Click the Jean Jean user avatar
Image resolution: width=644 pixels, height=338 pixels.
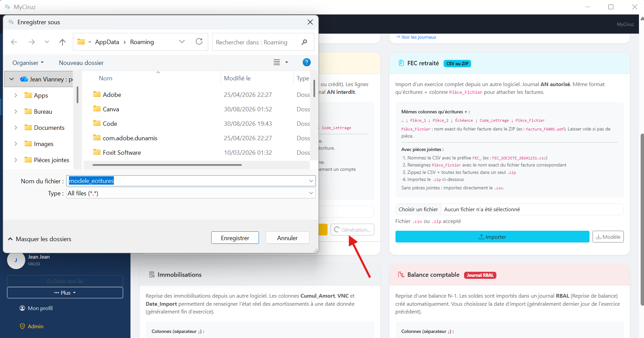[x=16, y=260]
